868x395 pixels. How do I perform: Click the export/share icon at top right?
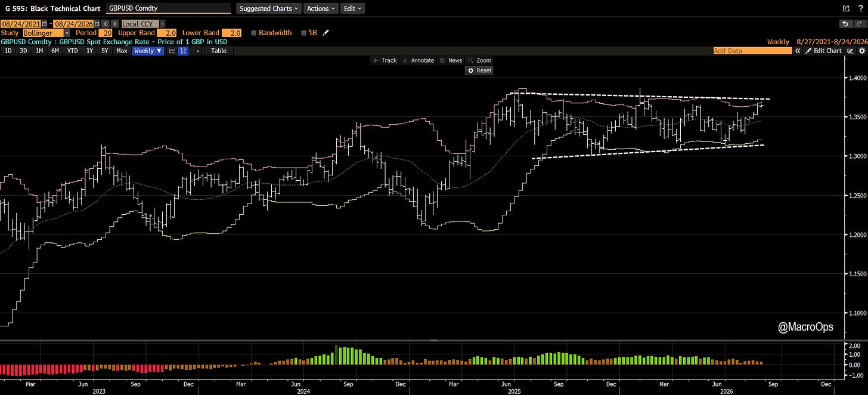(x=846, y=8)
